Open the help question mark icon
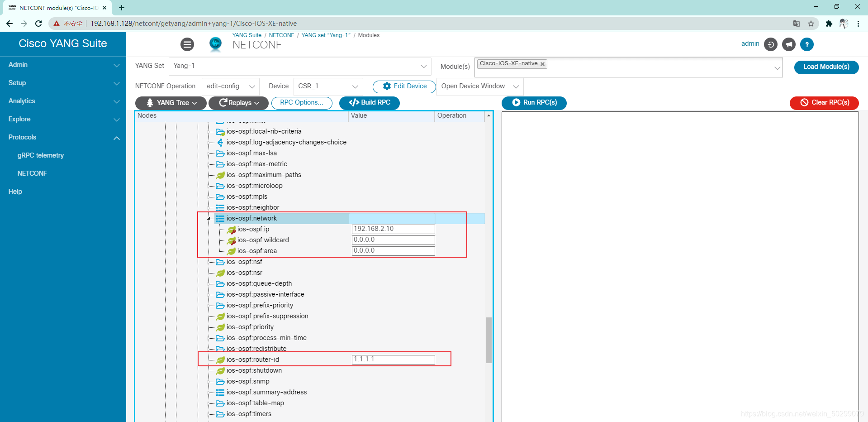Screen dimensions: 868x422 click(807, 44)
